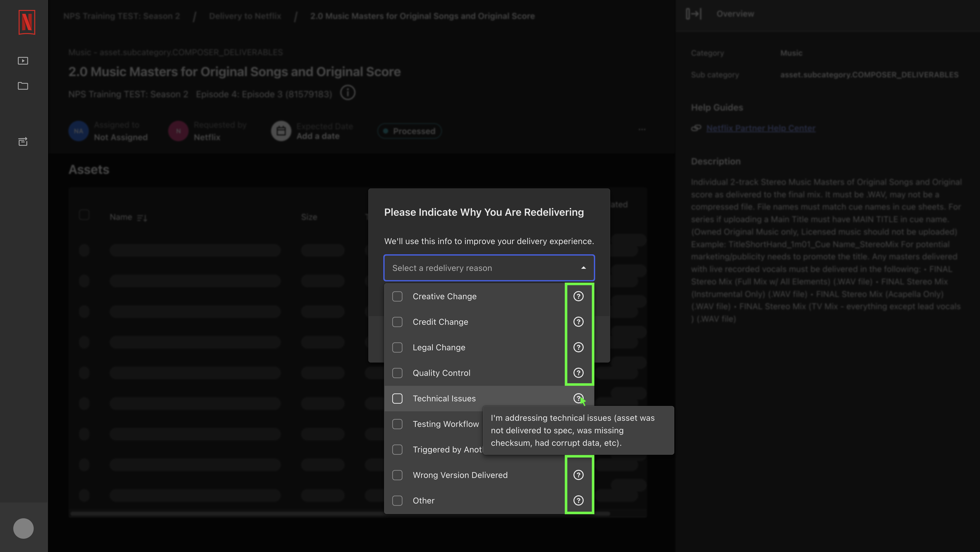Select the Other option label
Image resolution: width=980 pixels, height=552 pixels.
coord(423,500)
